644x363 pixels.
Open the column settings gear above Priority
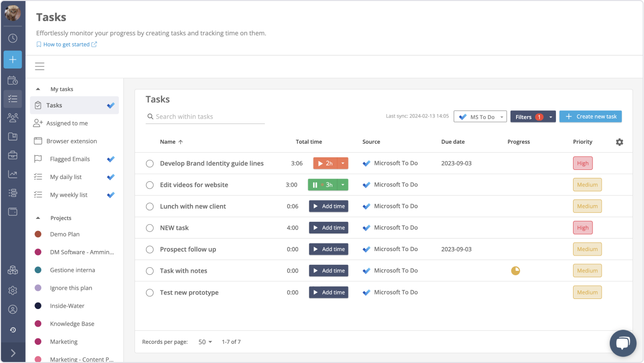(619, 142)
